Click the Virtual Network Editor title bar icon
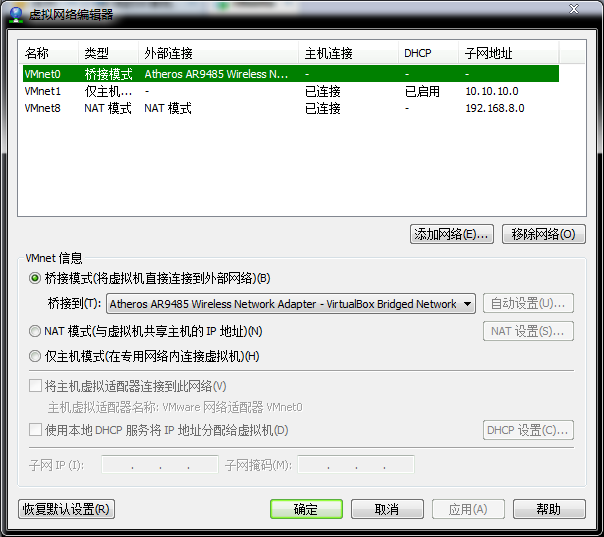 16,14
